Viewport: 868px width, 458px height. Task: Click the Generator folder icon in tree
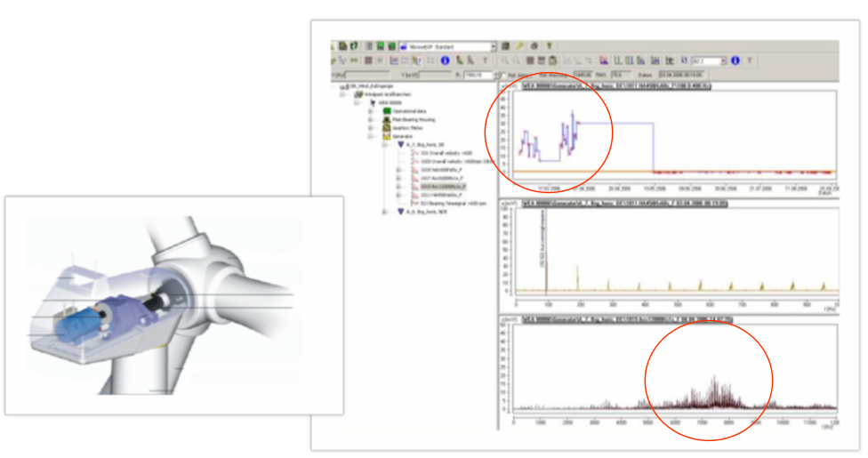[x=387, y=136]
